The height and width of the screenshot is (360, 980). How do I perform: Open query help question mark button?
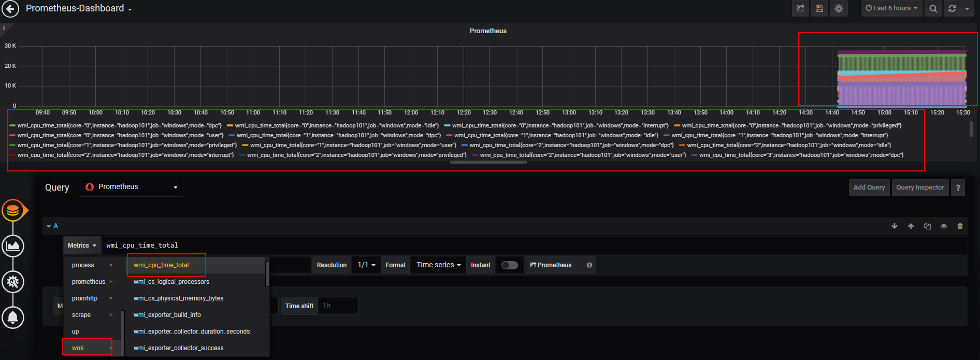958,188
